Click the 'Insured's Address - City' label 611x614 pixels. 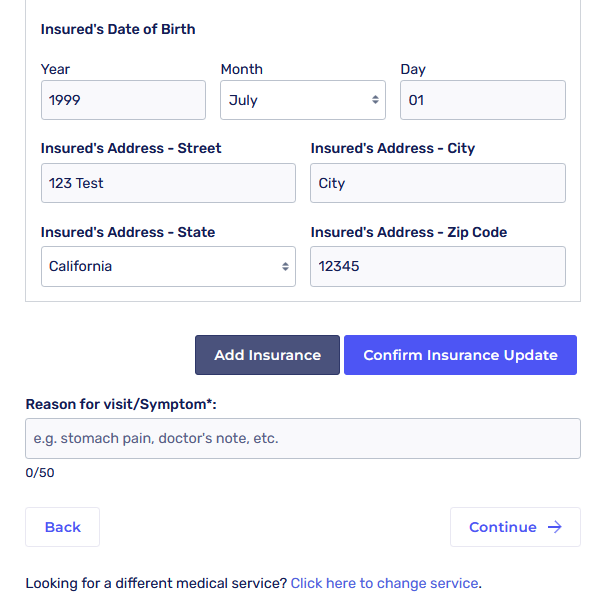[x=393, y=148]
